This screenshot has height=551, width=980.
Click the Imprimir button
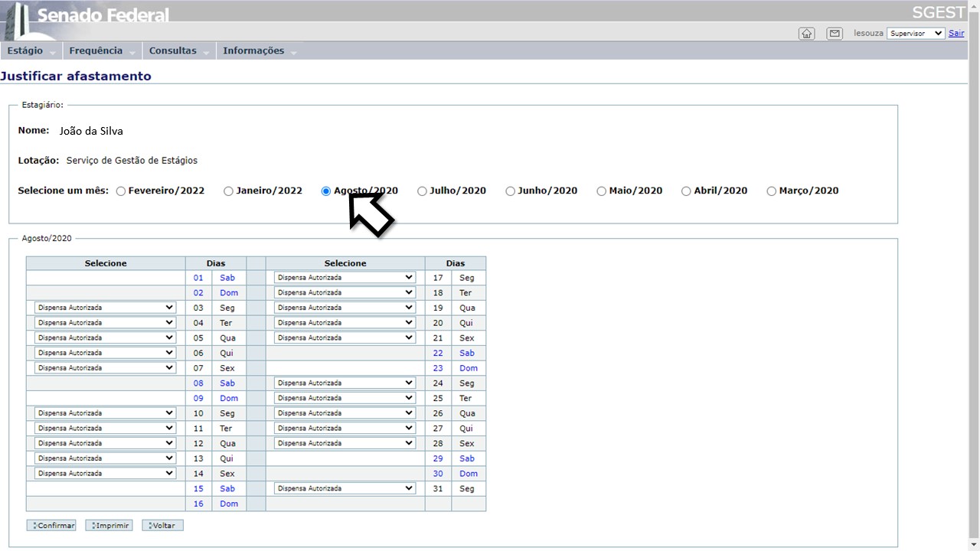point(109,526)
